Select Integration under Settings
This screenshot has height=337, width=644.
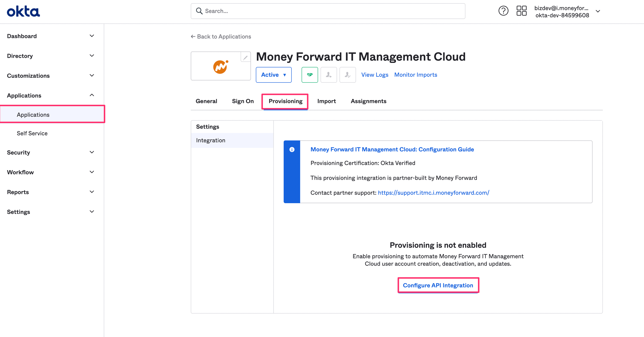[x=232, y=140]
